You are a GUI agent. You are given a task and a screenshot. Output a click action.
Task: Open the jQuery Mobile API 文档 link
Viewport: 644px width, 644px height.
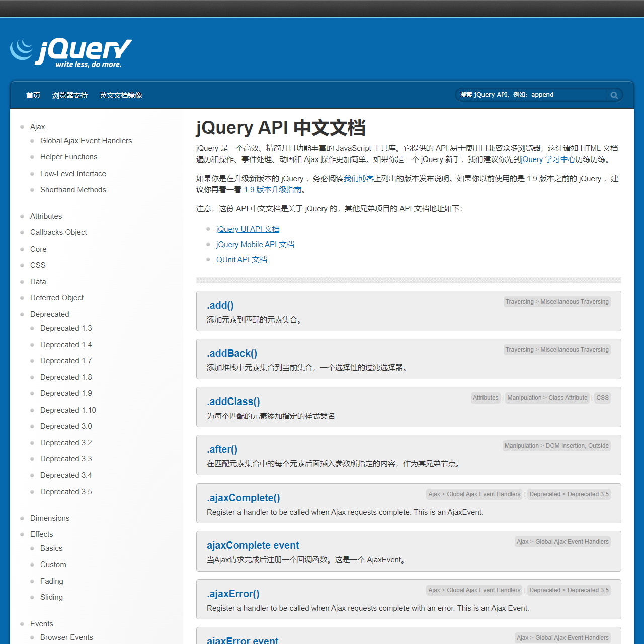pyautogui.click(x=255, y=245)
